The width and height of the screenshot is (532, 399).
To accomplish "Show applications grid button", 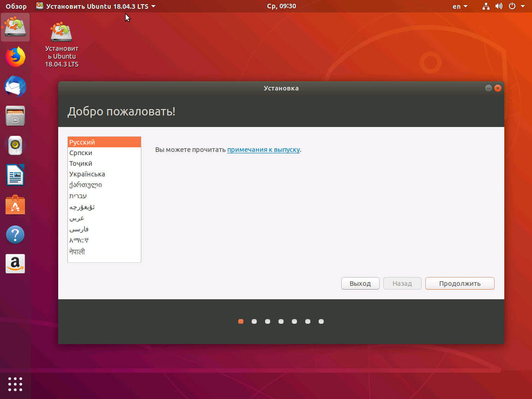I will (x=15, y=384).
